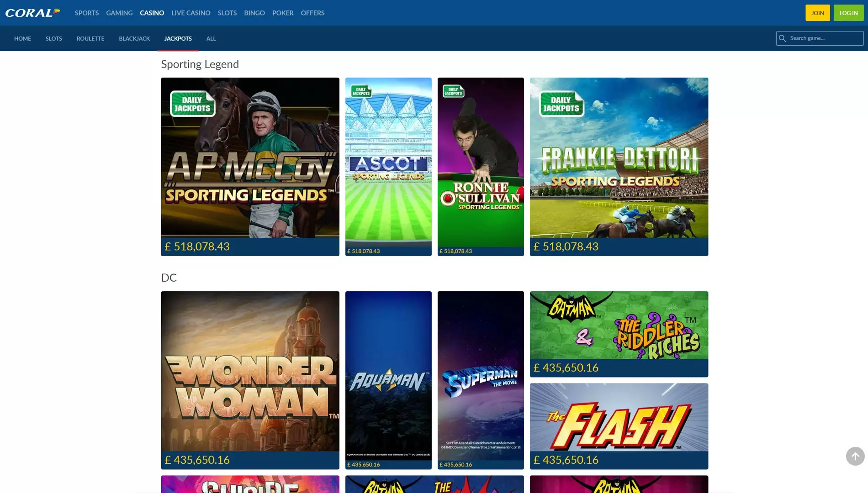Type in the Search game field
Image resolution: width=868 pixels, height=493 pixels.
[824, 38]
